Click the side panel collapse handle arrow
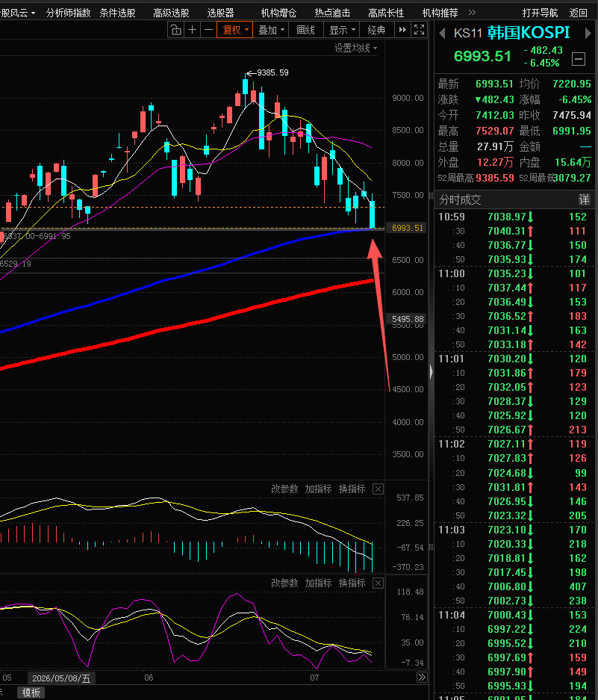 pyautogui.click(x=431, y=371)
